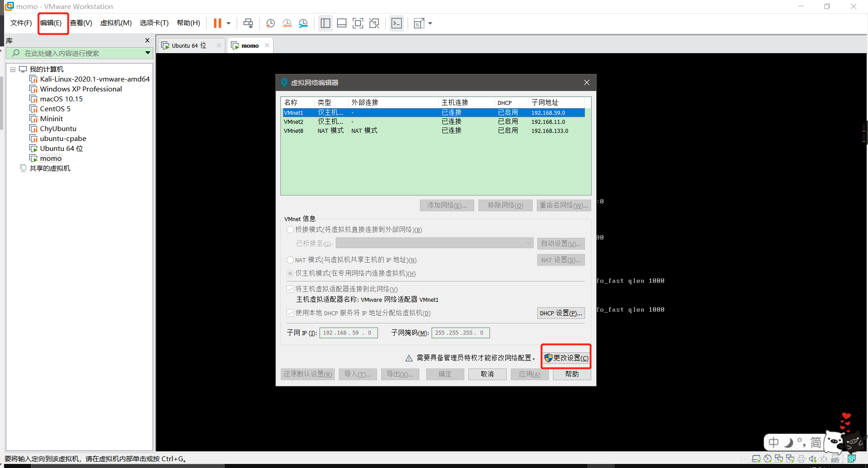Screen dimensions: 868x468
Task: Click the second network adapter status icon
Action: pyautogui.click(x=790, y=459)
